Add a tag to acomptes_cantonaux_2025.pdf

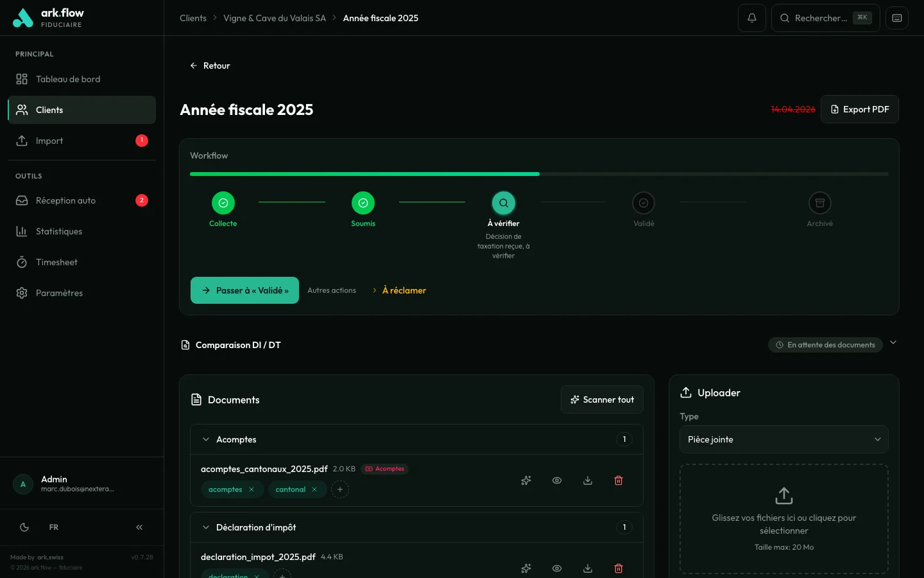pyautogui.click(x=340, y=489)
